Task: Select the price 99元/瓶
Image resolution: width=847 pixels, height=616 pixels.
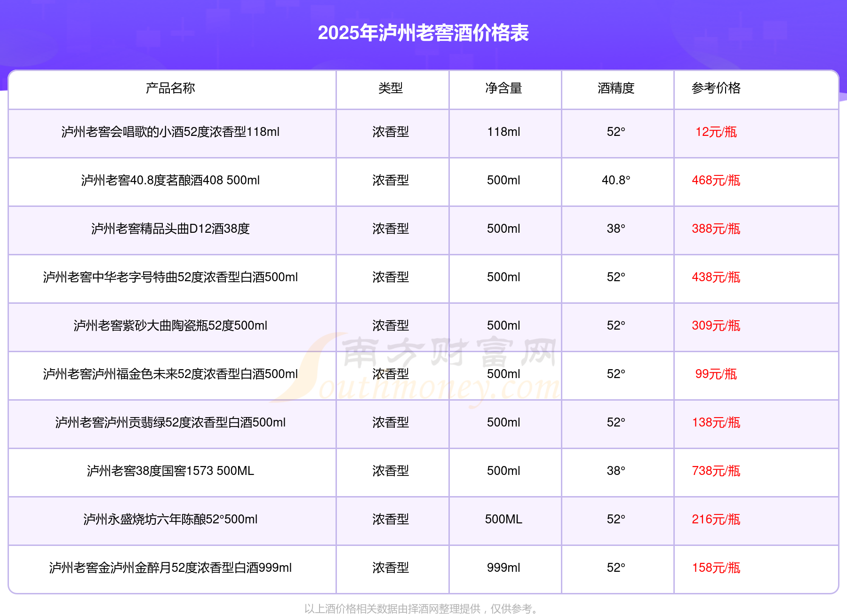Action: [x=716, y=374]
